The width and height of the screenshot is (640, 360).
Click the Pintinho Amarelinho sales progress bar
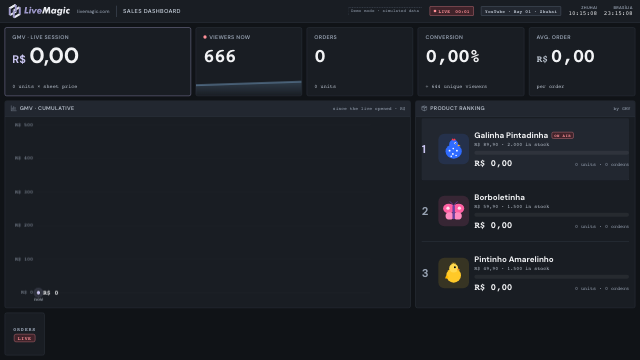[551, 277]
